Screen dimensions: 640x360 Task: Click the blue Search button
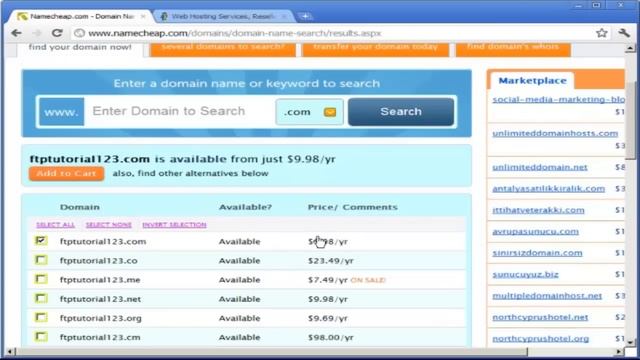pos(401,111)
